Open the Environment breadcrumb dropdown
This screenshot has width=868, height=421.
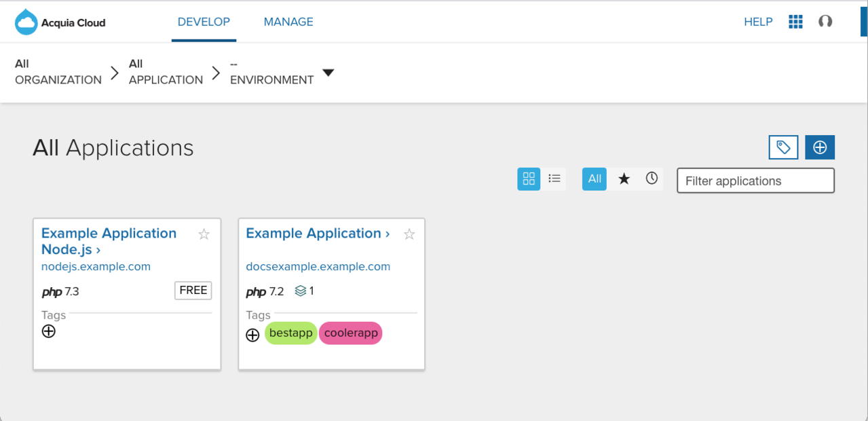pos(328,73)
